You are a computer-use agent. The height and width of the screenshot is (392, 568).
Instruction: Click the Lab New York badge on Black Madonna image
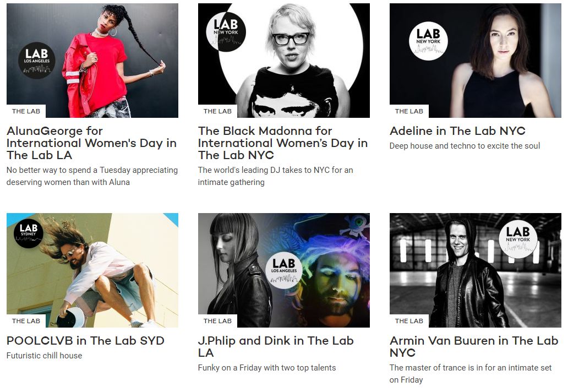pyautogui.click(x=226, y=31)
